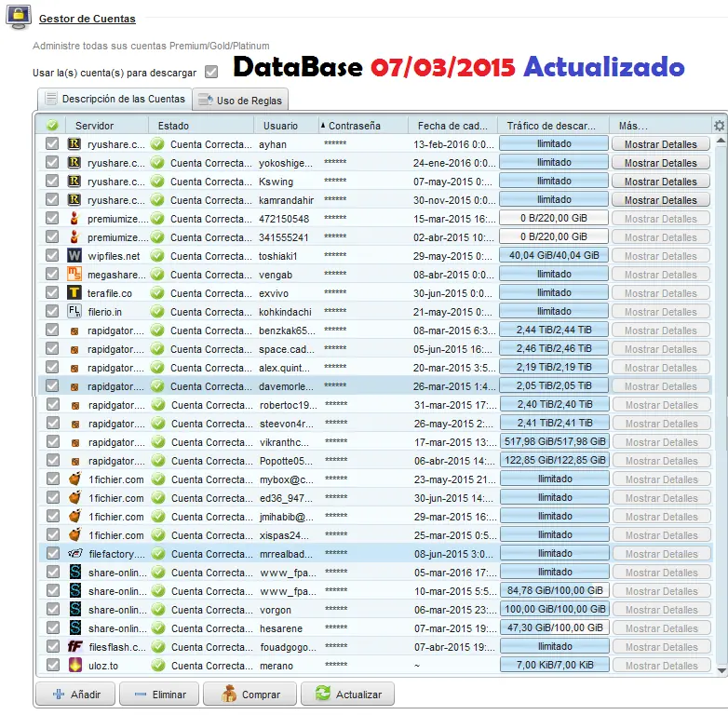
Task: Select the username cell 'robertoc19...'
Action: (288, 405)
